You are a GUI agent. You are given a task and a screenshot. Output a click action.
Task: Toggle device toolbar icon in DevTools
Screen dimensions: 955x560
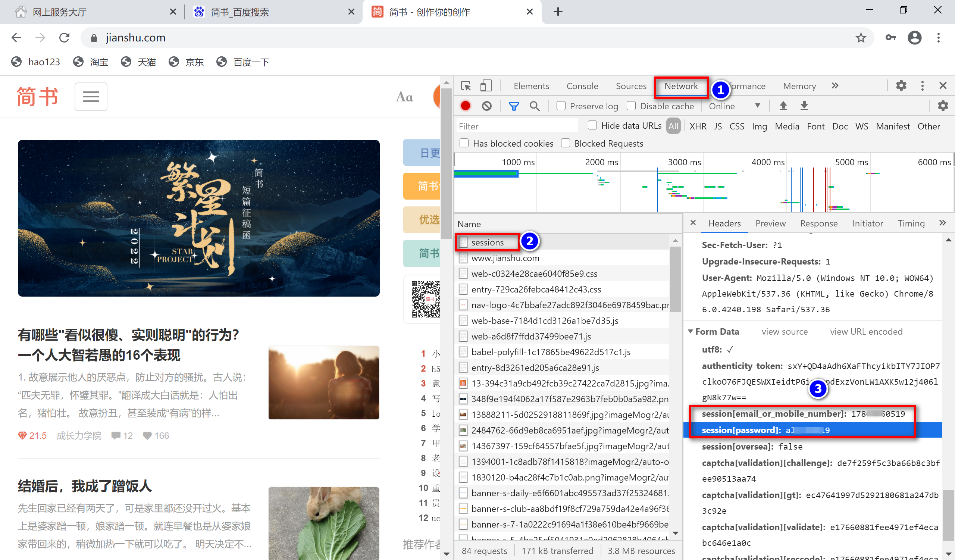click(x=485, y=86)
